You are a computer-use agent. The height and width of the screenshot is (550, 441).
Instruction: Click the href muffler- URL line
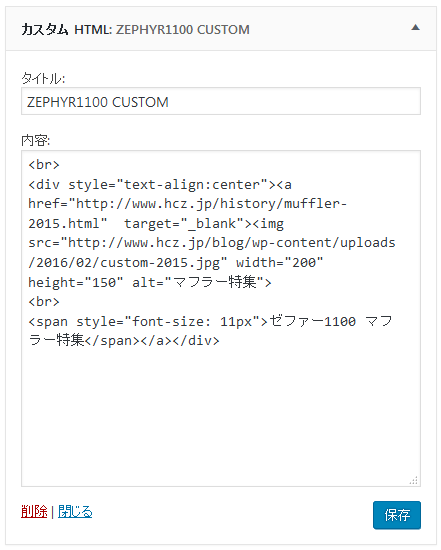pyautogui.click(x=187, y=204)
